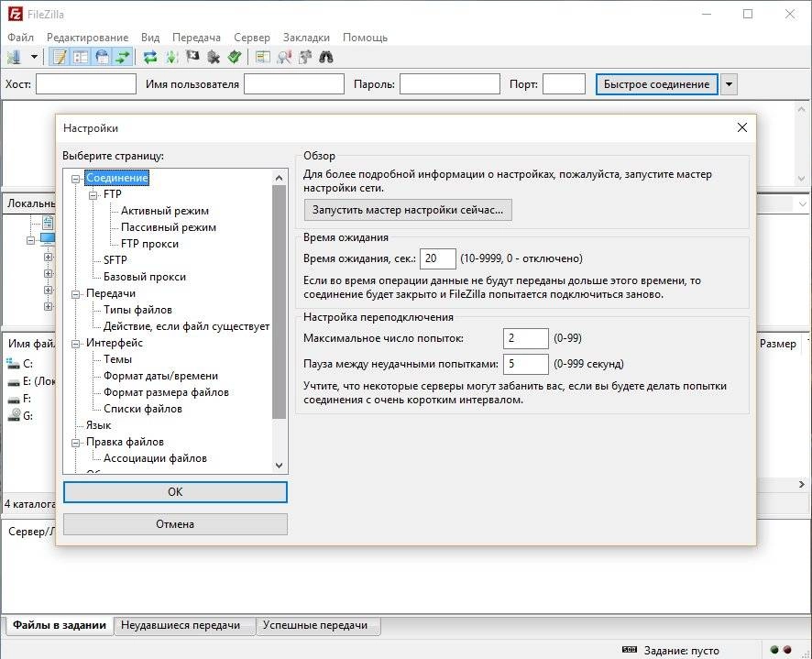Open the directory listing filters icon

(262, 57)
